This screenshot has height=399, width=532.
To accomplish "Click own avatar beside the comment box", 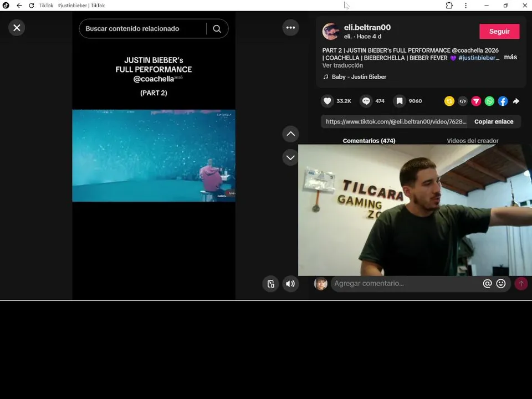I will (x=321, y=284).
